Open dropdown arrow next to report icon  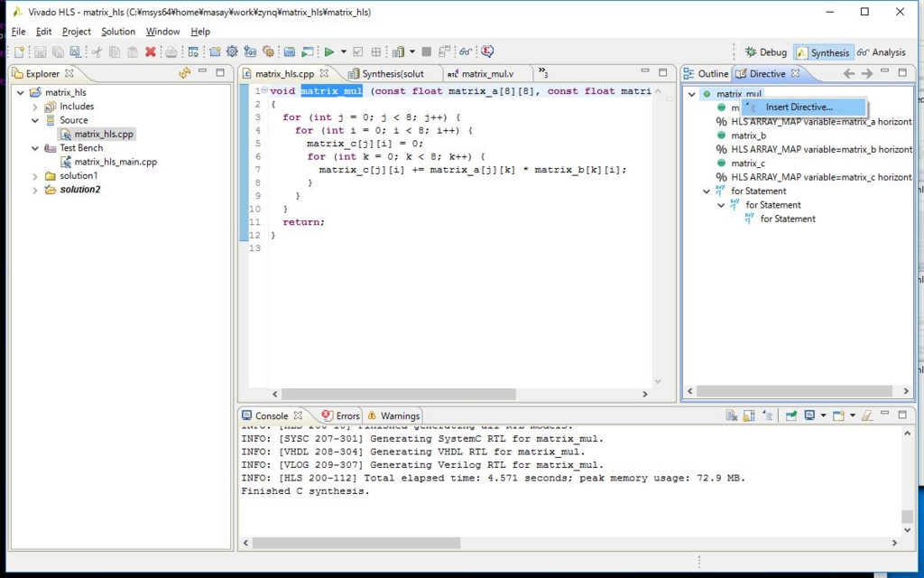point(411,51)
